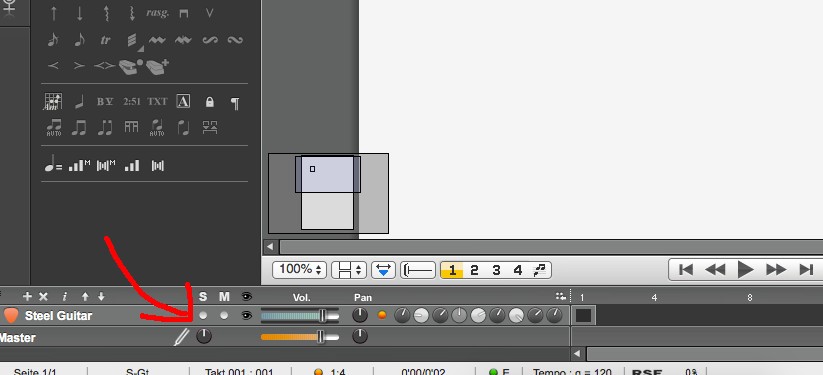Select the pick upstroke V symbol
Screen dimensions: 823x375
pyautogui.click(x=209, y=14)
